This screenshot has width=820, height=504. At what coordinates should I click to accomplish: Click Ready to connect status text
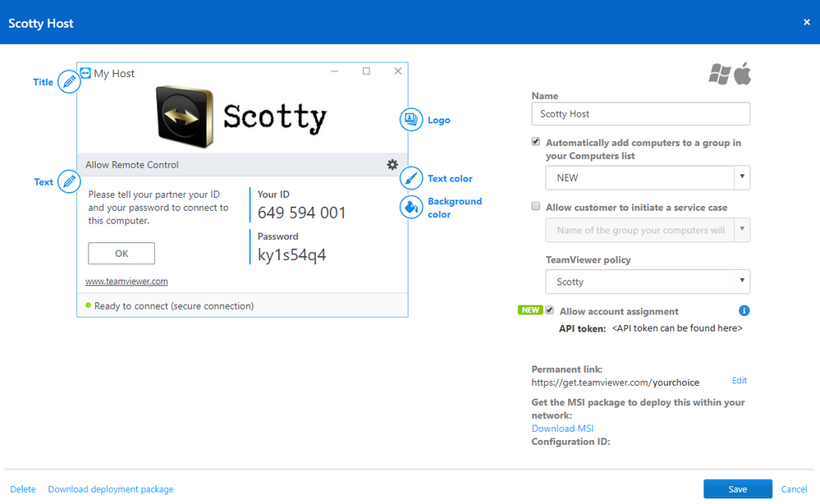tap(174, 306)
